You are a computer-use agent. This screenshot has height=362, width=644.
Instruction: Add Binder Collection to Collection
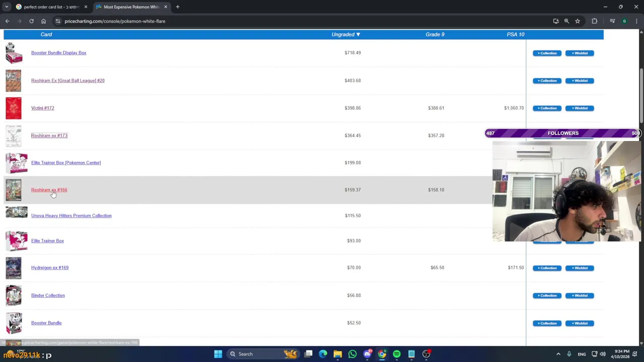pyautogui.click(x=547, y=296)
